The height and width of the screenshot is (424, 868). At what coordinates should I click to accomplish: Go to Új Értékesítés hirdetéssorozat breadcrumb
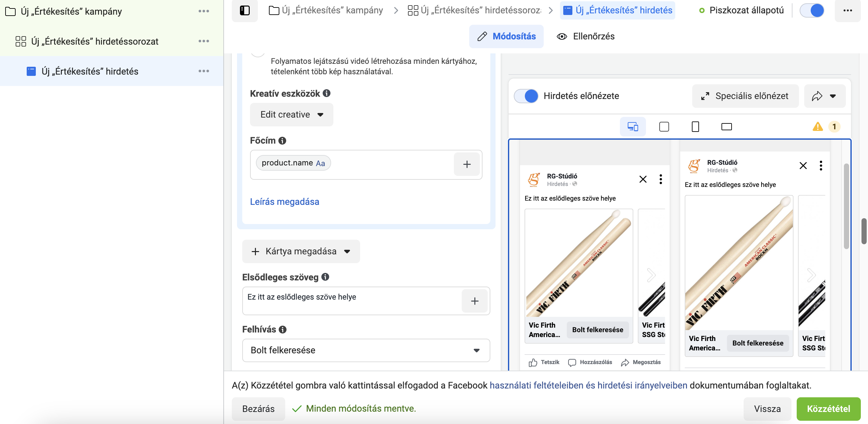coord(474,10)
